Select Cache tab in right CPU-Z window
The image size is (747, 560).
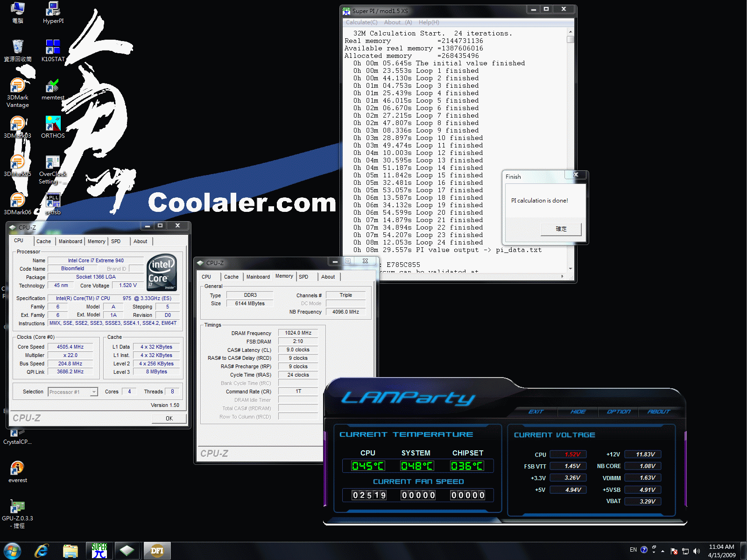point(231,277)
